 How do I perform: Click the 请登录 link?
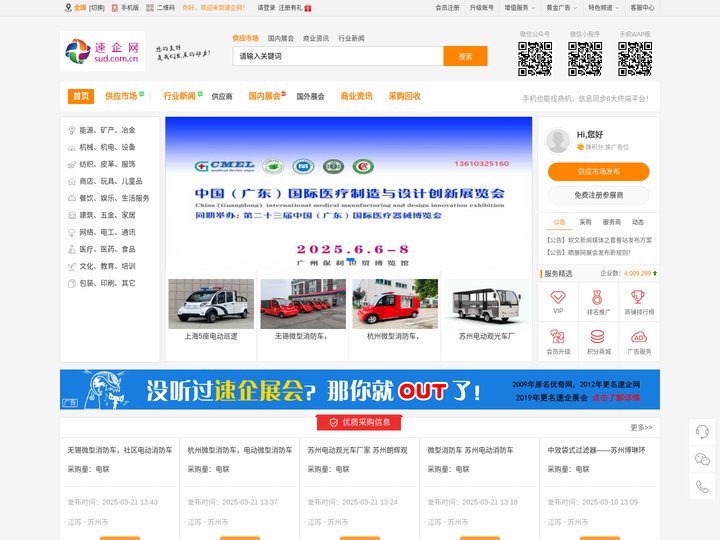click(266, 8)
